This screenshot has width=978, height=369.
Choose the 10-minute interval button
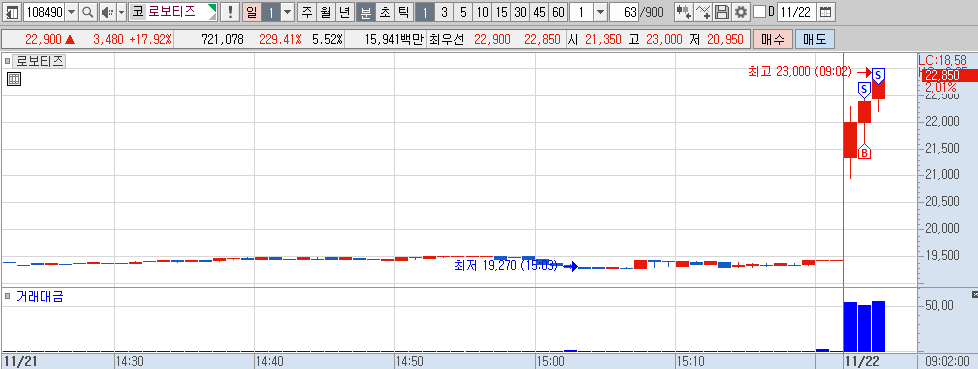(x=482, y=12)
